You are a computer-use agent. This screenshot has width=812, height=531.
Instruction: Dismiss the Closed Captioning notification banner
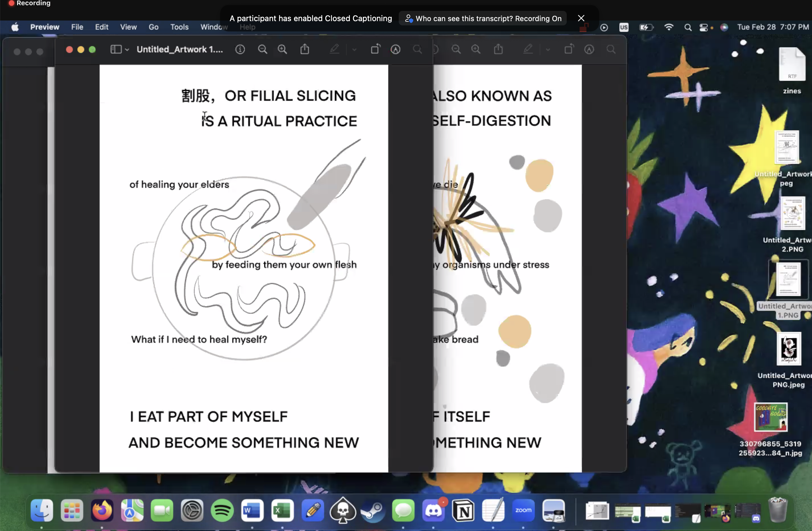[x=581, y=18]
